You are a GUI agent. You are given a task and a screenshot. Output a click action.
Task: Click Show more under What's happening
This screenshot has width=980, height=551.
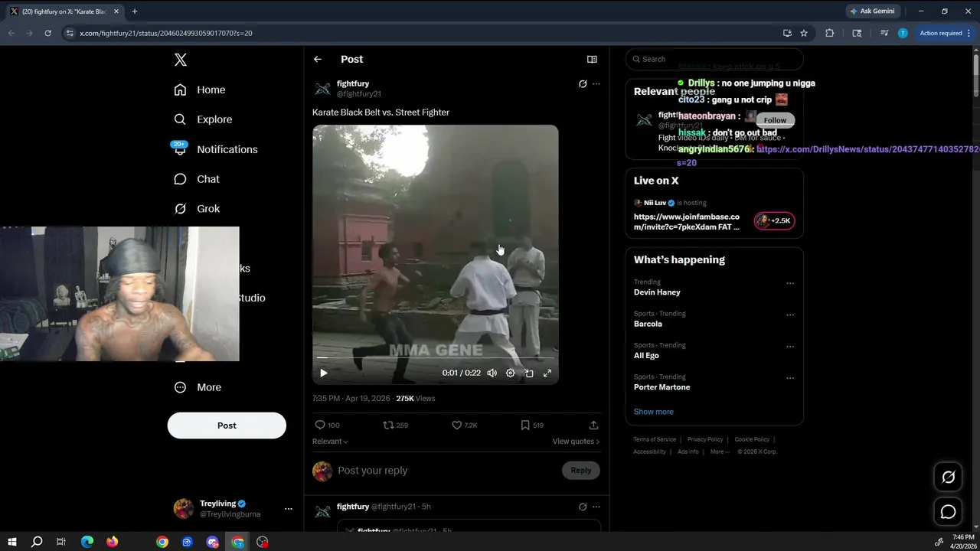click(653, 412)
